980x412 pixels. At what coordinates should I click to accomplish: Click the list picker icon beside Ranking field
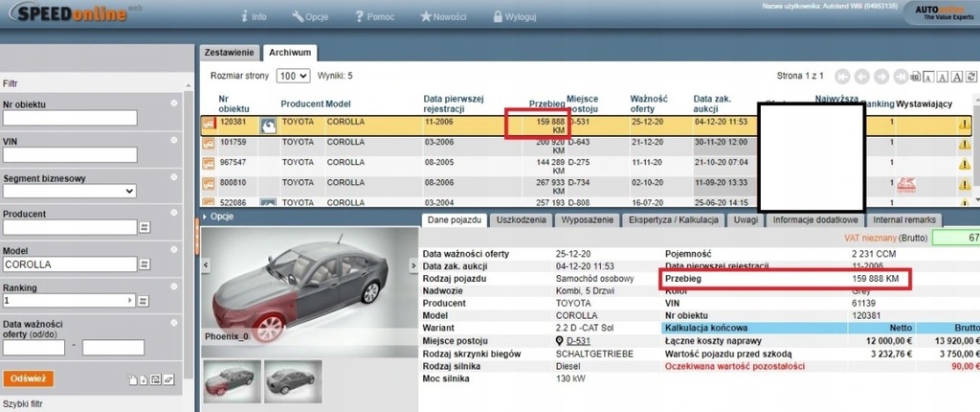pyautogui.click(x=145, y=301)
